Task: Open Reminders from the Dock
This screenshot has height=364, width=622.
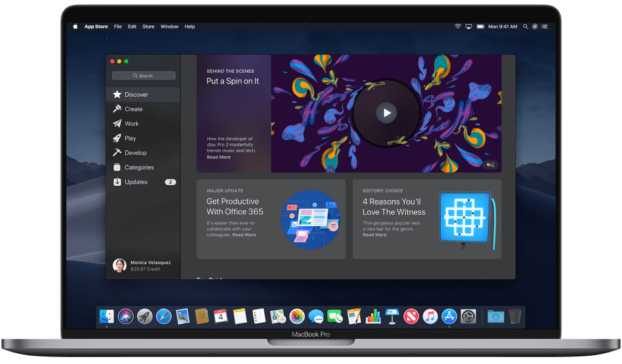Action: click(259, 317)
